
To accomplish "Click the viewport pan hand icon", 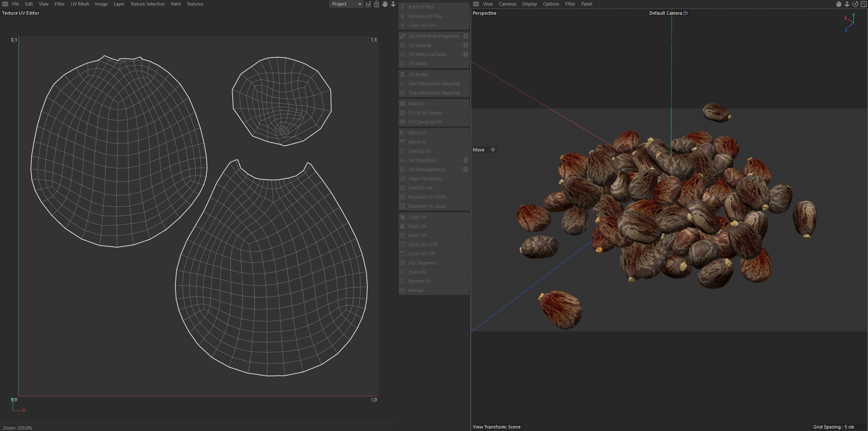I will point(839,4).
